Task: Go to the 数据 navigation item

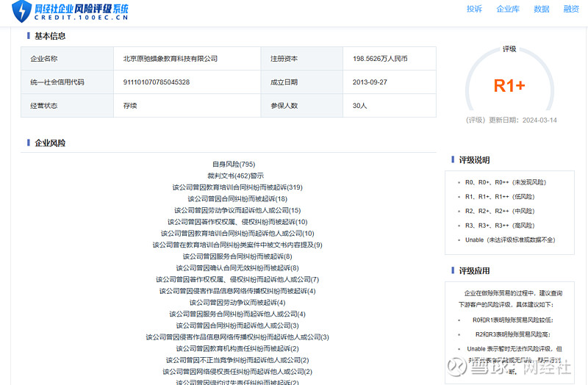Action: (542, 9)
